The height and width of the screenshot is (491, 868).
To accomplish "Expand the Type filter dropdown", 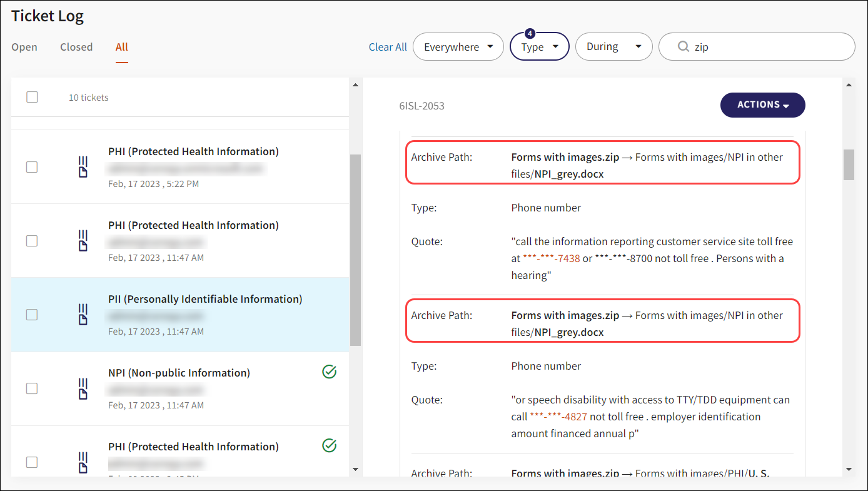I will click(x=539, y=47).
